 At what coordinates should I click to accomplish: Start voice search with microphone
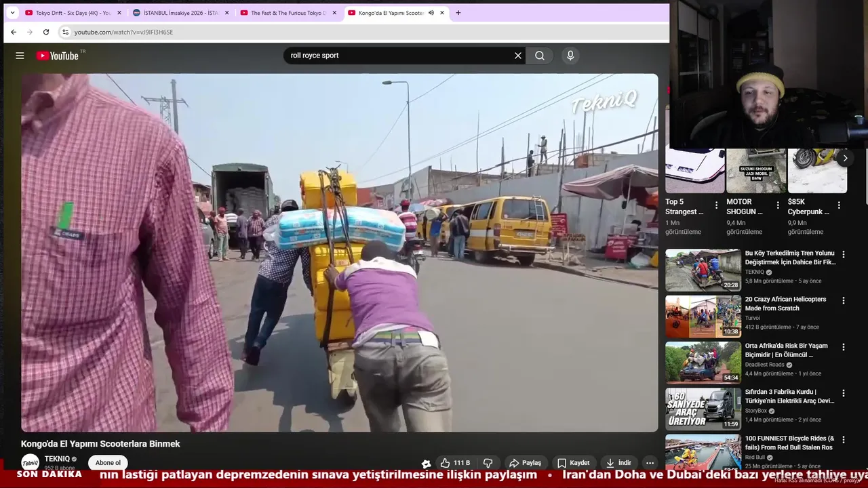(x=570, y=56)
